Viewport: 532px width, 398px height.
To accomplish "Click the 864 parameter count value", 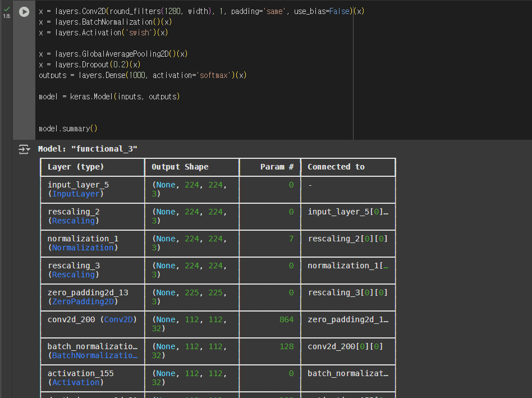I will (286, 319).
